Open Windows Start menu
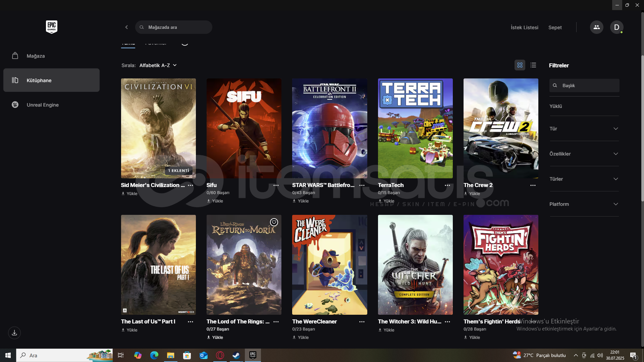Viewport: 644px width, 362px height. [x=8, y=355]
